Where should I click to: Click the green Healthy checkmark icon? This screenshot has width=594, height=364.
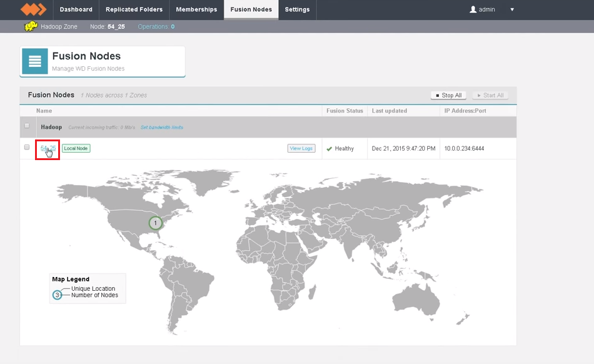pyautogui.click(x=329, y=149)
